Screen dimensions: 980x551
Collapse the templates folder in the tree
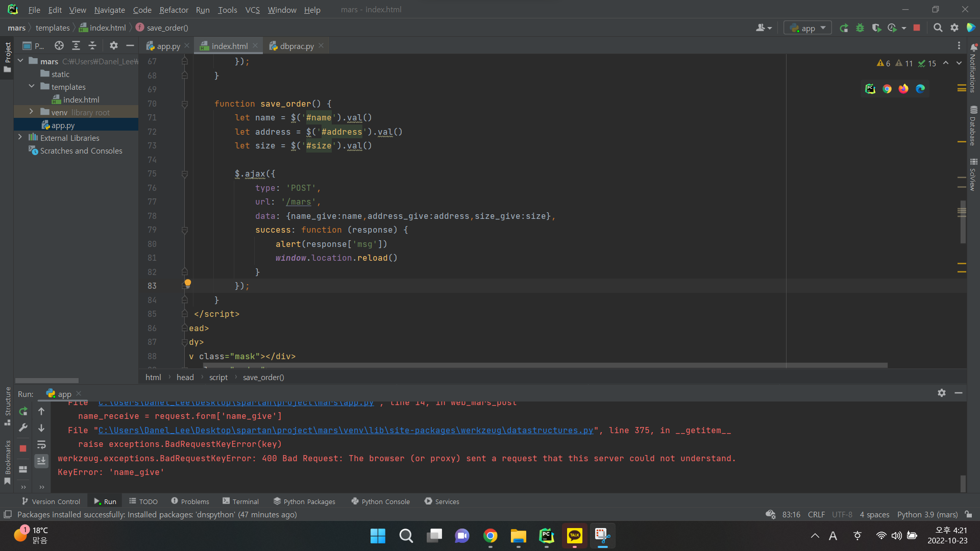tap(31, 87)
